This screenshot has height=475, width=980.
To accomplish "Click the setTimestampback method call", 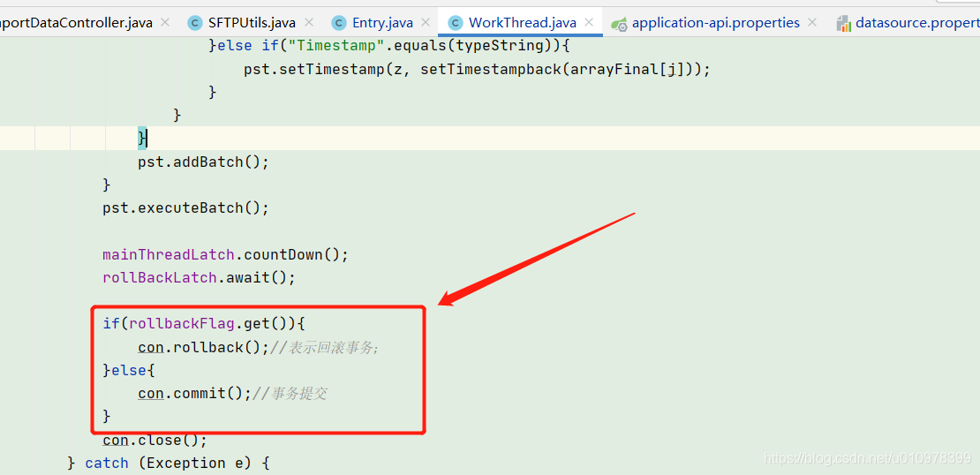I will [493, 70].
